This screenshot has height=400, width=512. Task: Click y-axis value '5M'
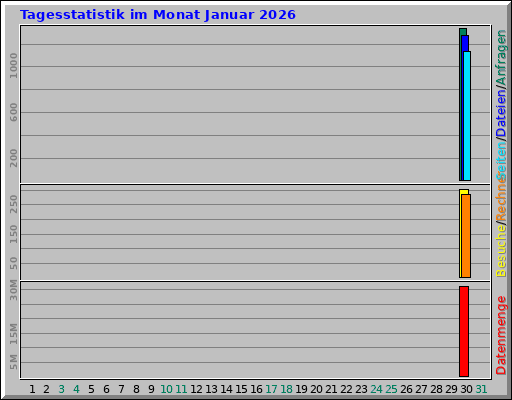pyautogui.click(x=13, y=362)
